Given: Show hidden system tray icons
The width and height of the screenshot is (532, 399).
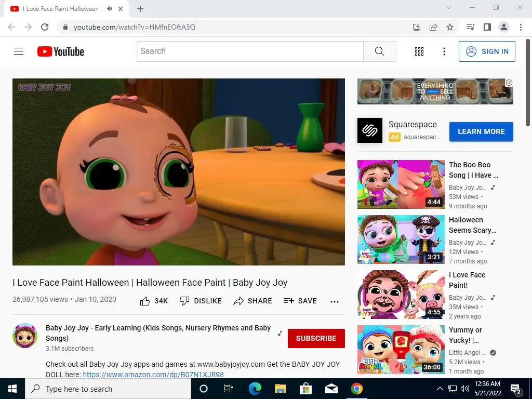Looking at the screenshot, I should tap(440, 389).
